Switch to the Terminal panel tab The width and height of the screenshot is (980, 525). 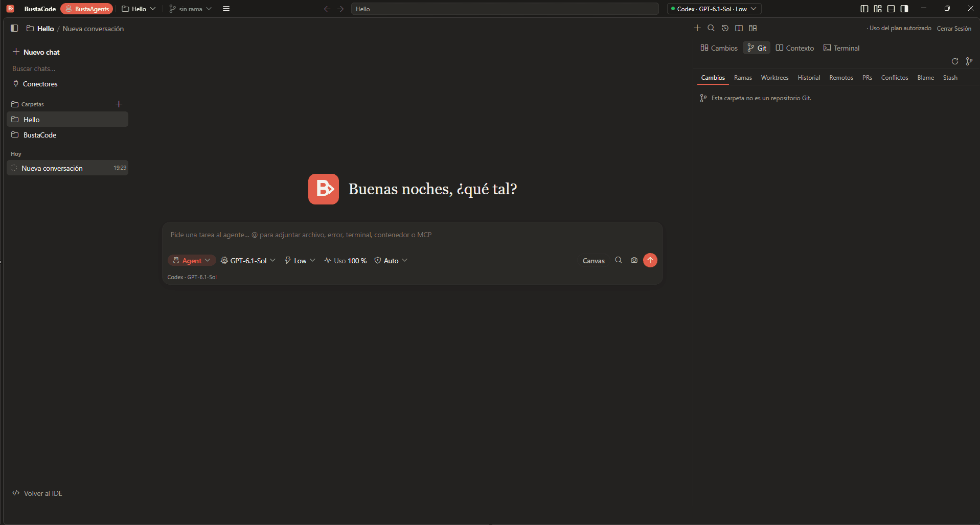click(841, 48)
